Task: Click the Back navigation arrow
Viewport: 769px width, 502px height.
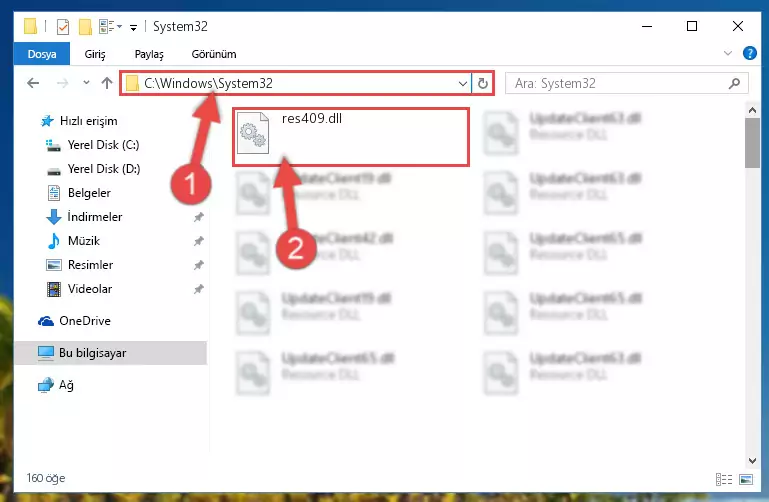Action: coord(33,83)
